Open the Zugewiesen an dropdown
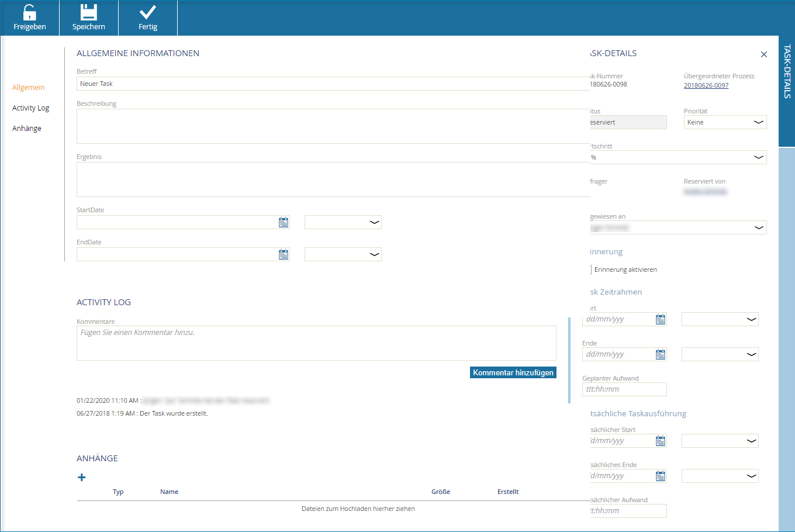Viewport: 795px width, 532px height. click(679, 227)
